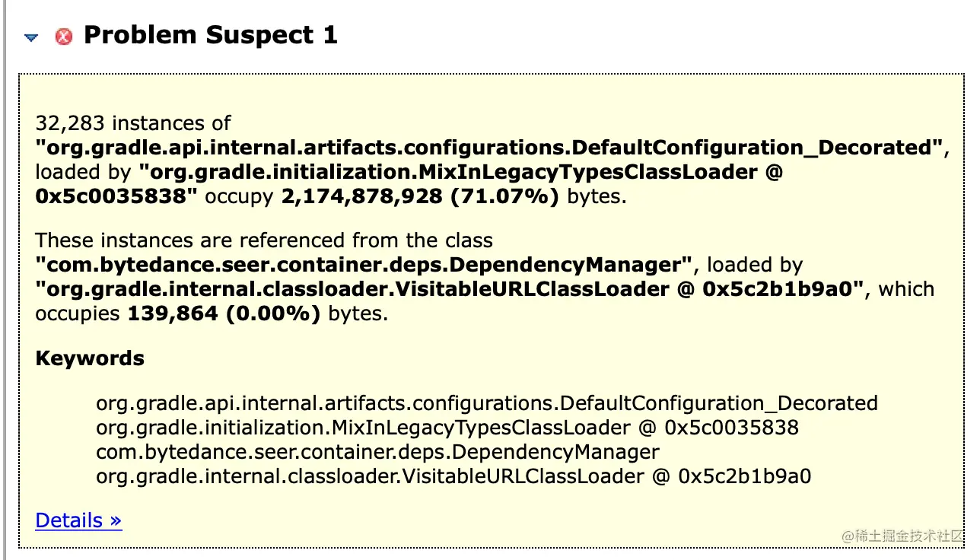Viewport: 980px width, 560px height.
Task: Click the 2,174,878,928 (71.07%) bytes figure
Action: pyautogui.click(x=420, y=196)
